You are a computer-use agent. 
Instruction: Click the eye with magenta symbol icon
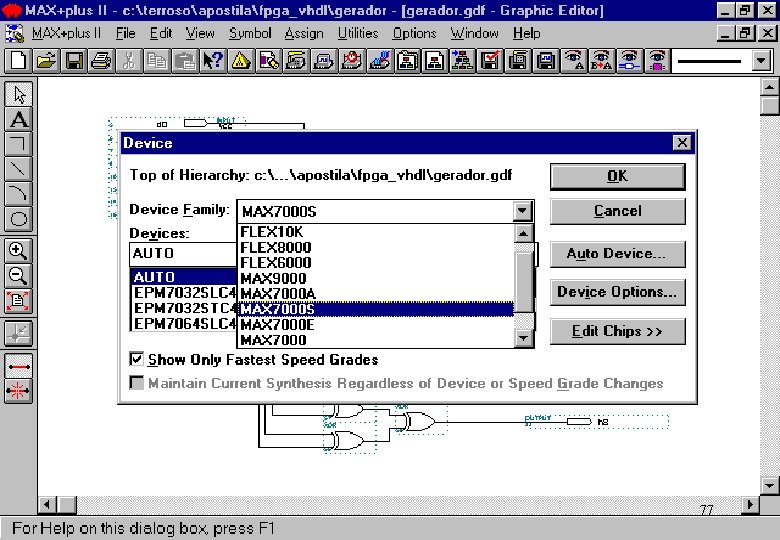coord(657,61)
